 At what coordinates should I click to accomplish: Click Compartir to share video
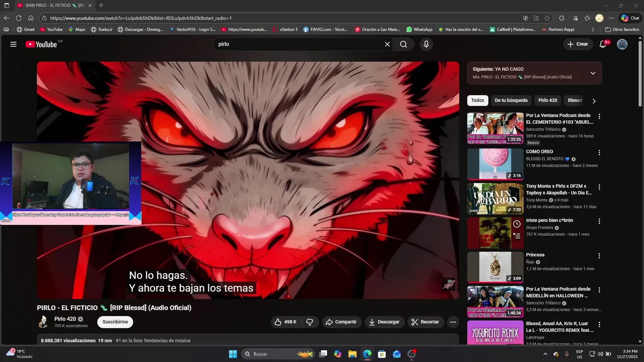(x=341, y=322)
